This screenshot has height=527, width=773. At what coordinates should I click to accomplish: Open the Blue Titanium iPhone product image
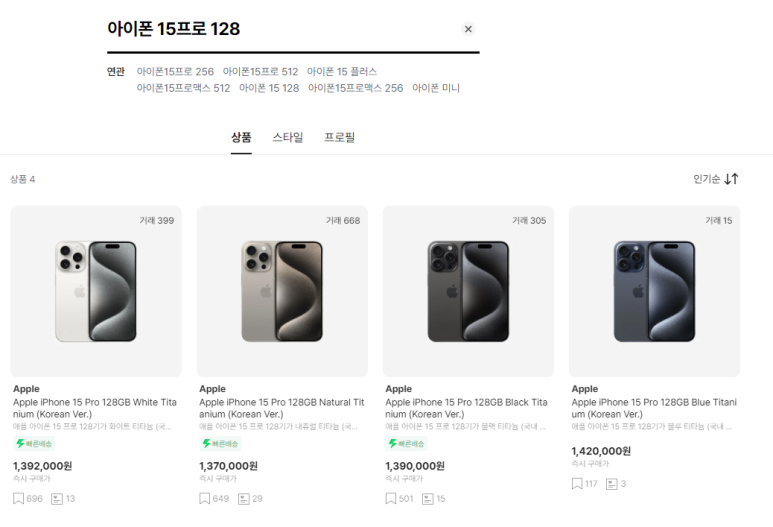click(654, 291)
